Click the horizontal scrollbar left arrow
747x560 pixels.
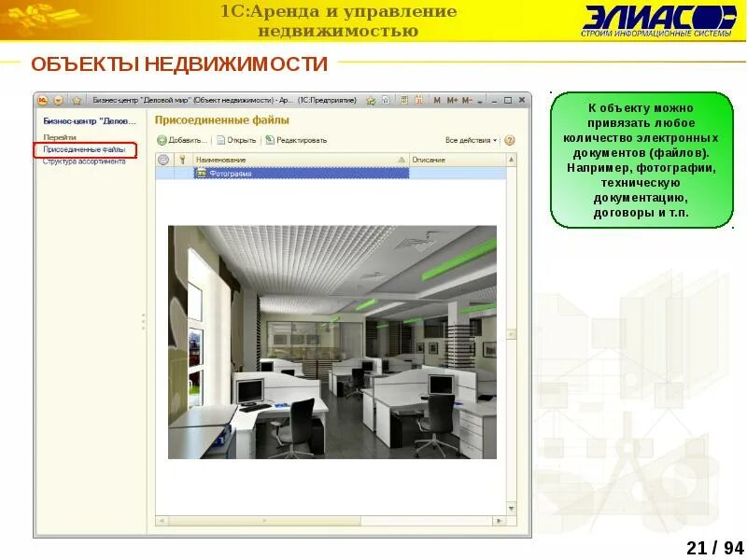[162, 521]
